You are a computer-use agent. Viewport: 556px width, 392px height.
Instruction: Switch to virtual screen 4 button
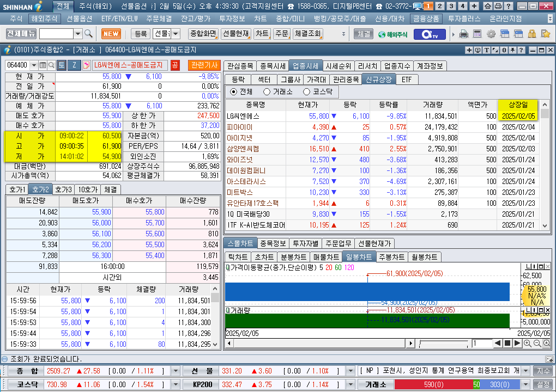tap(462, 6)
